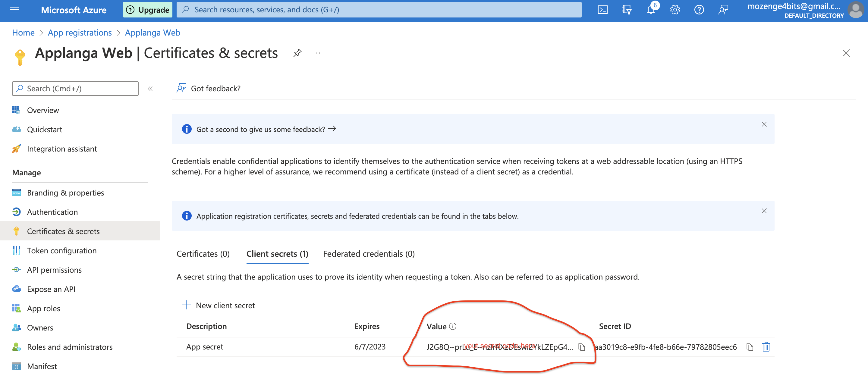Select the App secret description cell
868x379 pixels.
(205, 347)
